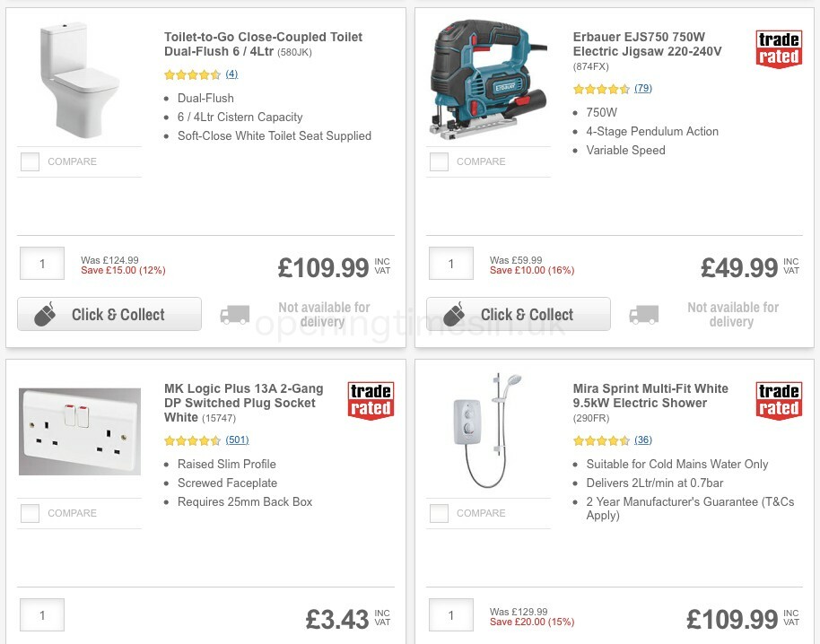
Task: Enable COMPARE for the Toilet-to-Go
Action: click(x=30, y=161)
